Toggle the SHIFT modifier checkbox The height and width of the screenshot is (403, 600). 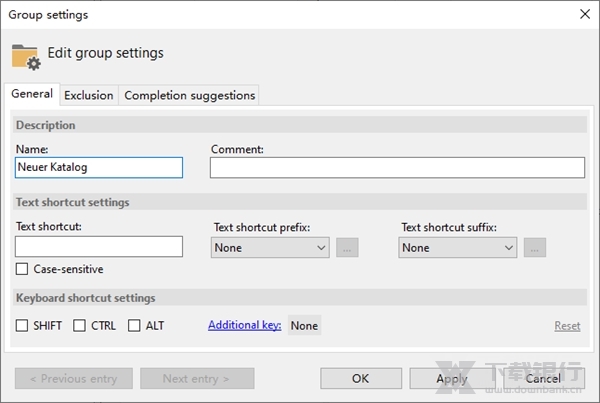22,326
